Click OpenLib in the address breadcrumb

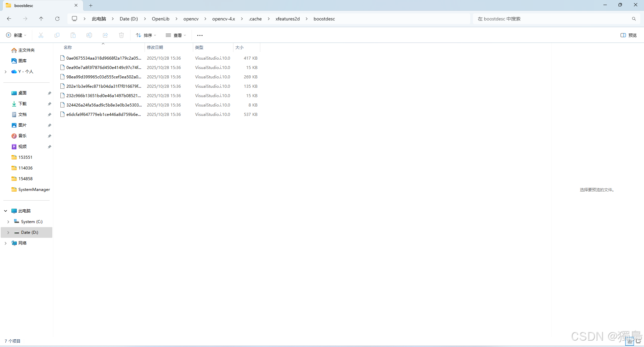(161, 19)
